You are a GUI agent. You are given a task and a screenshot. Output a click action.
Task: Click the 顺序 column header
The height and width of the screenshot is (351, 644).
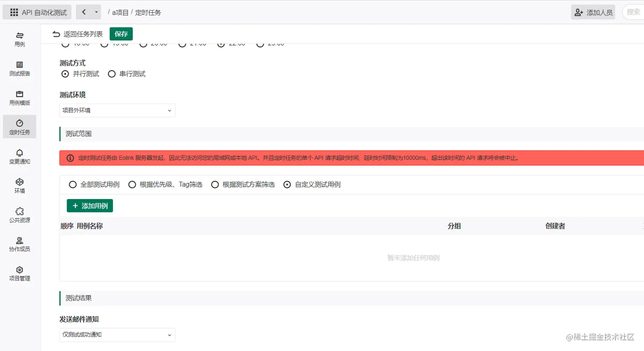(x=67, y=226)
